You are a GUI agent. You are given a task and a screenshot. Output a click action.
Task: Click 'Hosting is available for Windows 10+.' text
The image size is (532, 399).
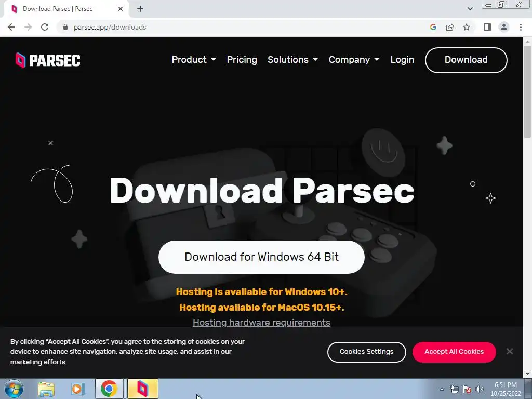point(262,292)
